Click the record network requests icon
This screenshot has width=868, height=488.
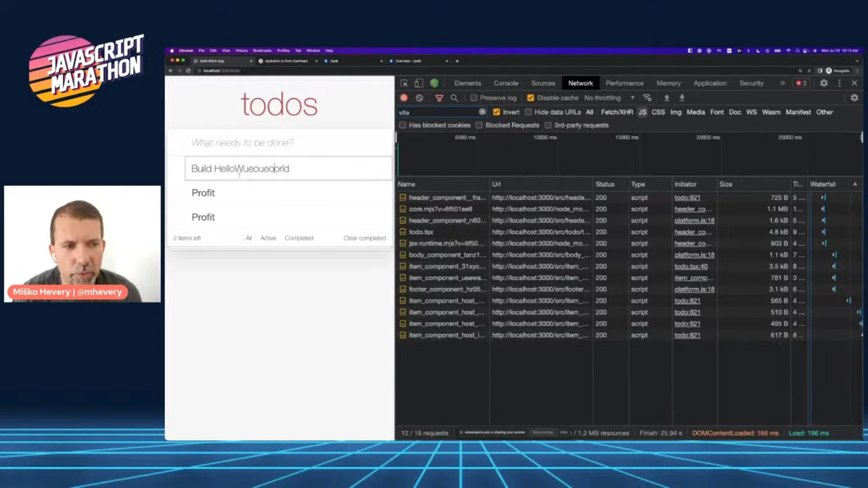[x=404, y=98]
